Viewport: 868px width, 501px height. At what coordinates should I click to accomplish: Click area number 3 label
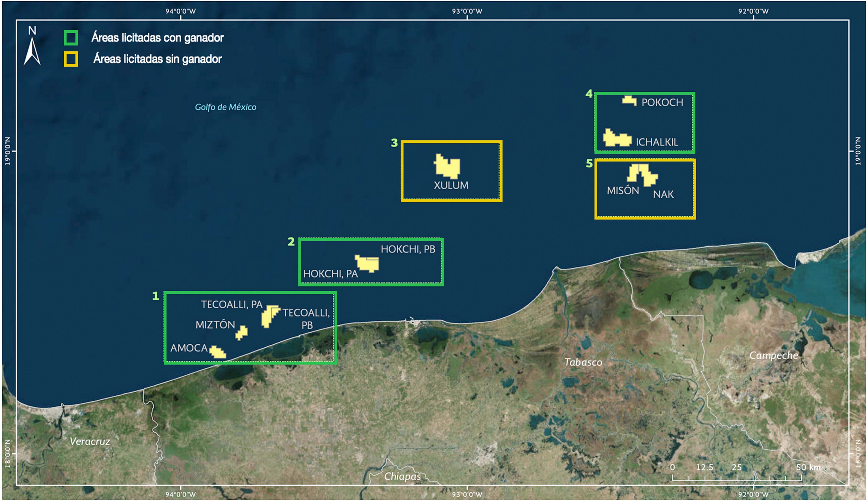coord(394,143)
